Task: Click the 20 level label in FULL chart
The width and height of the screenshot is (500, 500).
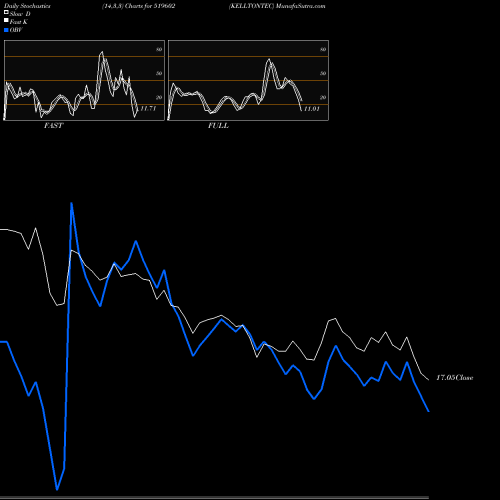Action: 323,97
